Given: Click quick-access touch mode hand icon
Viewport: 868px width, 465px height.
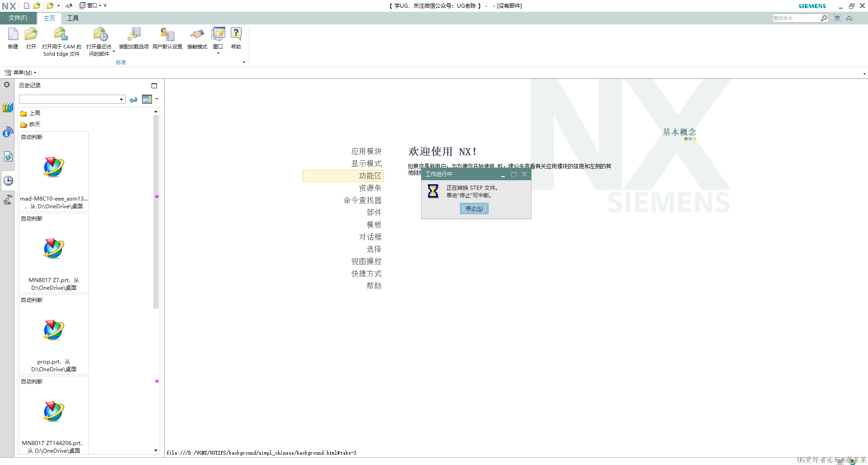Looking at the screenshot, I should click(x=69, y=6).
